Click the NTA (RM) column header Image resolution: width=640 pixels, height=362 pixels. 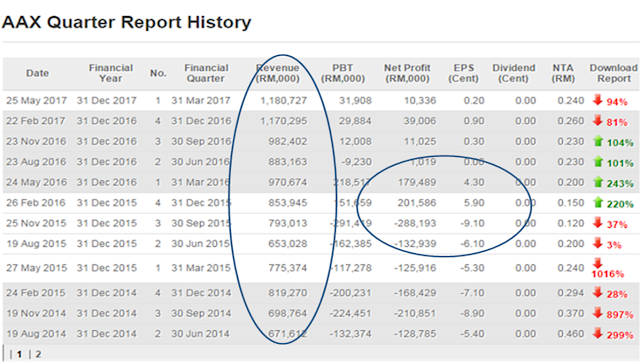[563, 73]
